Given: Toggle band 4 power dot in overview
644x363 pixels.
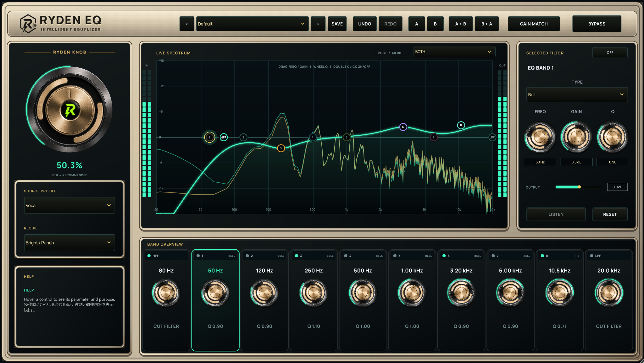Looking at the screenshot, I should pos(346,256).
